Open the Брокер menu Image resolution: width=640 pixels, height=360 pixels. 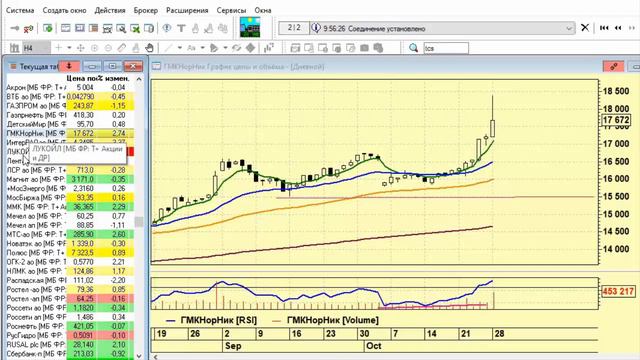pyautogui.click(x=146, y=10)
